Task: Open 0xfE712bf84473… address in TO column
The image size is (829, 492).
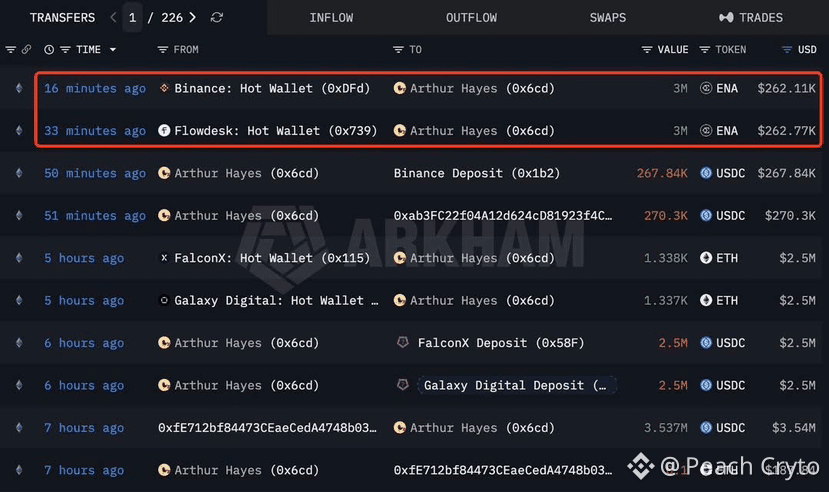Action: [x=503, y=470]
